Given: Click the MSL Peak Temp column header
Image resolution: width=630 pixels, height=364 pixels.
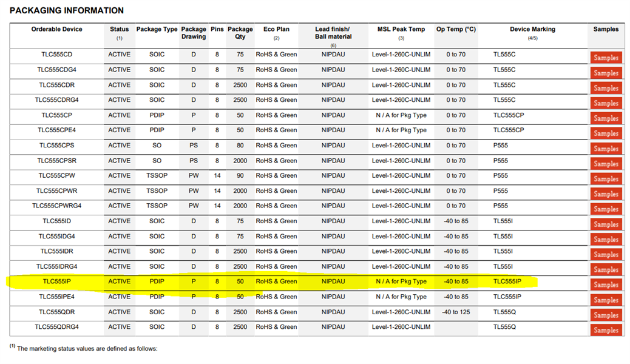Looking at the screenshot, I should tap(401, 29).
